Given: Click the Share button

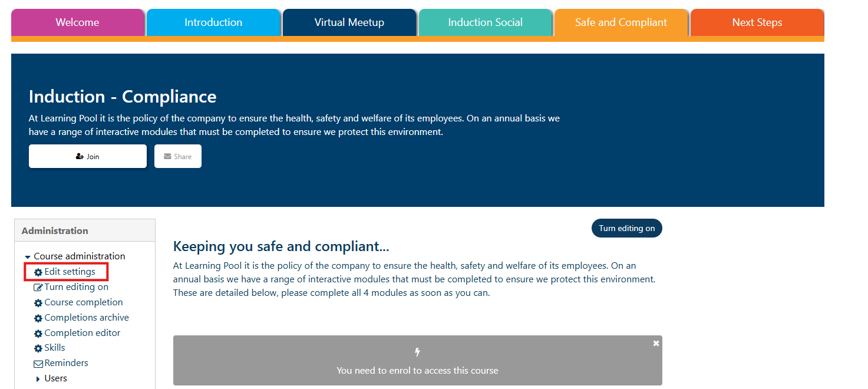Looking at the screenshot, I should click(x=178, y=156).
